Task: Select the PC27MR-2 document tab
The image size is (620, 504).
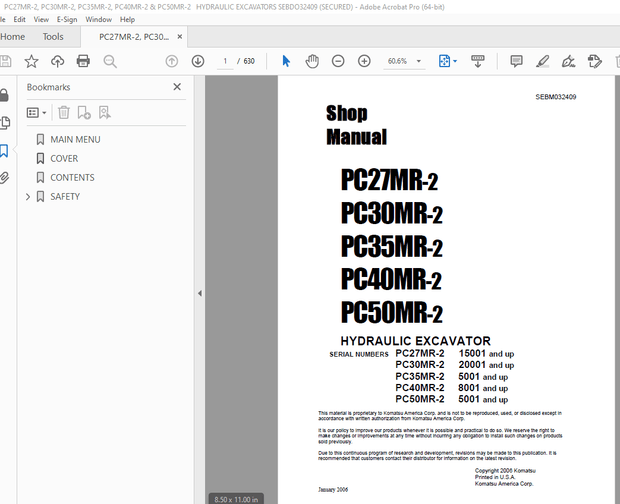Action: click(134, 37)
